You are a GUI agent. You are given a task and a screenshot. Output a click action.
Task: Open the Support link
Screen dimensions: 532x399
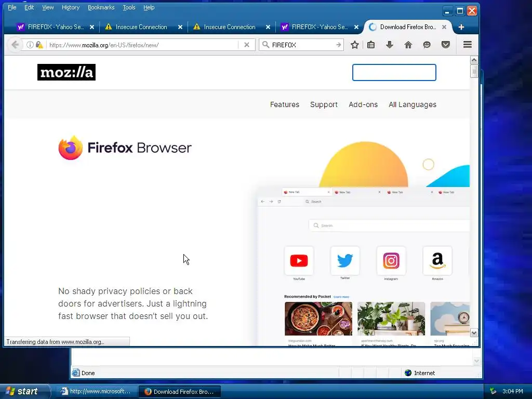pyautogui.click(x=324, y=104)
